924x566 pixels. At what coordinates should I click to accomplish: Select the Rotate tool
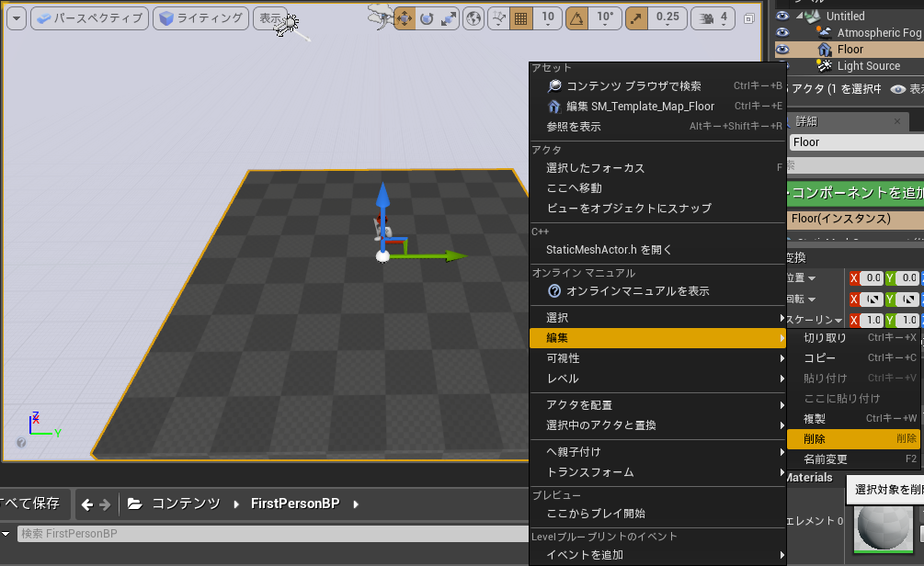[x=428, y=17]
